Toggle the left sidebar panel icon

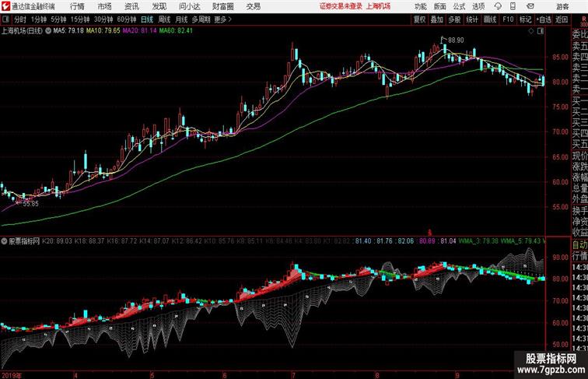click(x=5, y=19)
